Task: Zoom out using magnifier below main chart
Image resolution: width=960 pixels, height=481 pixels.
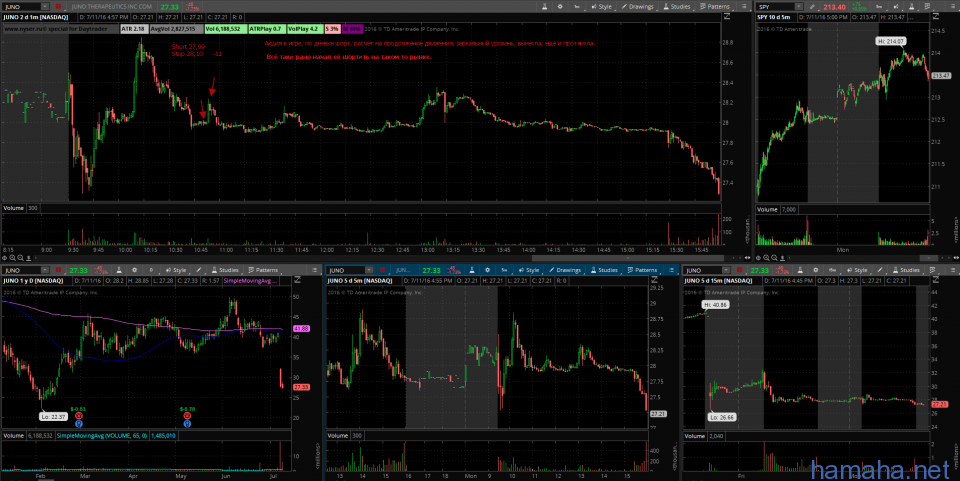Action: pos(20,258)
